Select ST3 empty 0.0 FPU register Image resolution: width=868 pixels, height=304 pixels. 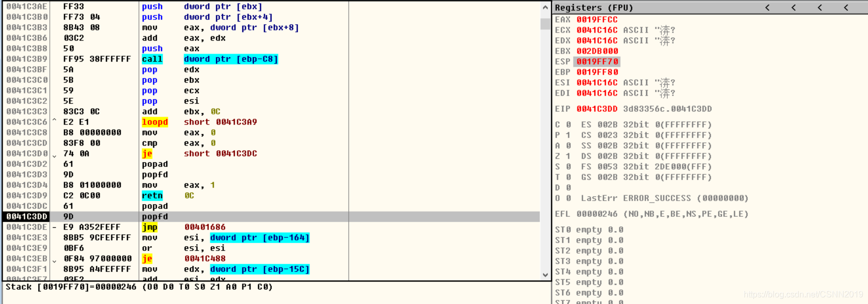pyautogui.click(x=589, y=261)
